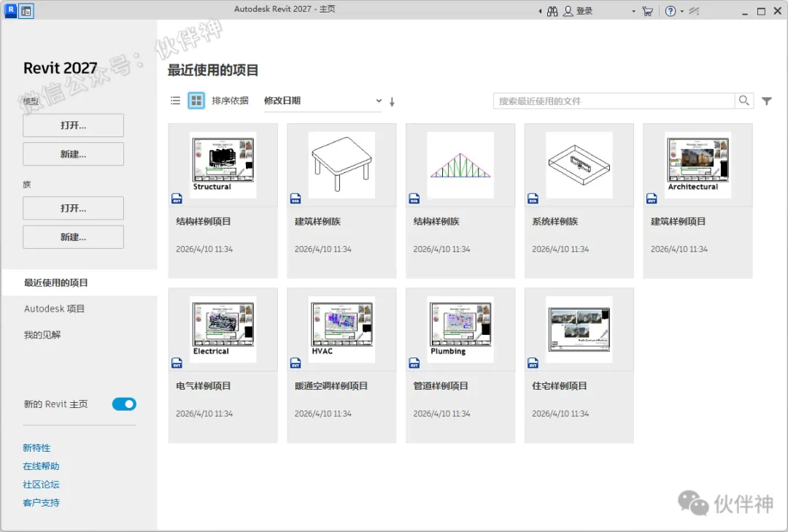The width and height of the screenshot is (788, 532).
Task: Open the search binoculars icon
Action: (552, 11)
